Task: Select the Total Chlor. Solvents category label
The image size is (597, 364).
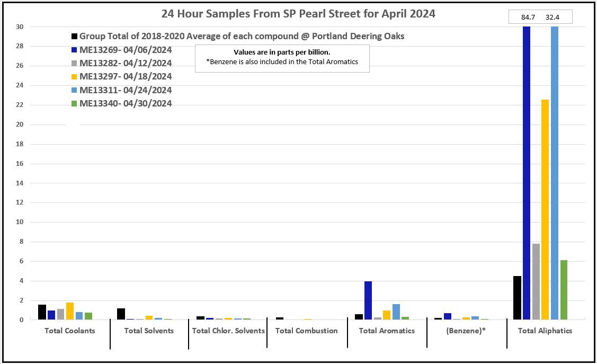Action: [228, 331]
